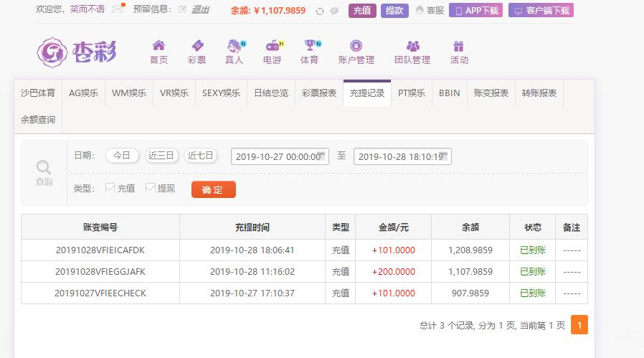Hide balance with eye icon
This screenshot has height=358, width=644.
click(x=334, y=11)
